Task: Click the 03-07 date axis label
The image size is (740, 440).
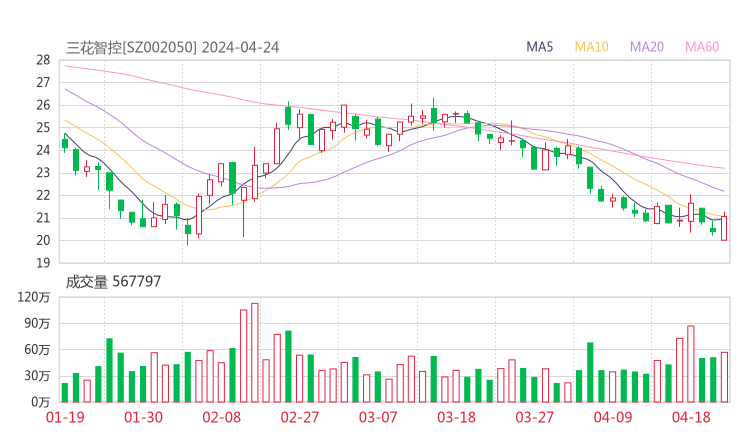Action: [378, 417]
